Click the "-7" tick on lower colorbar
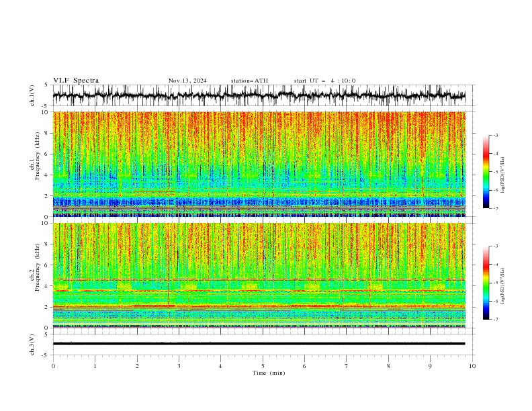This screenshot has width=532, height=411. click(496, 319)
